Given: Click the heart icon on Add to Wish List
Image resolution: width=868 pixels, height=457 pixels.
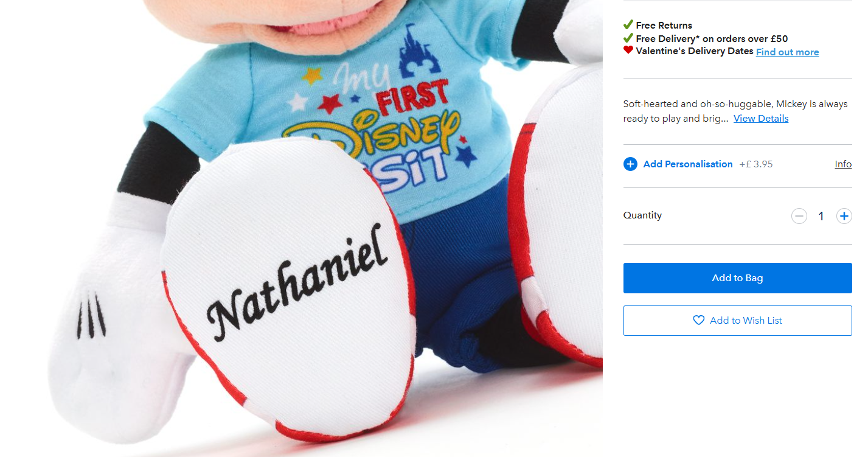Looking at the screenshot, I should [699, 320].
